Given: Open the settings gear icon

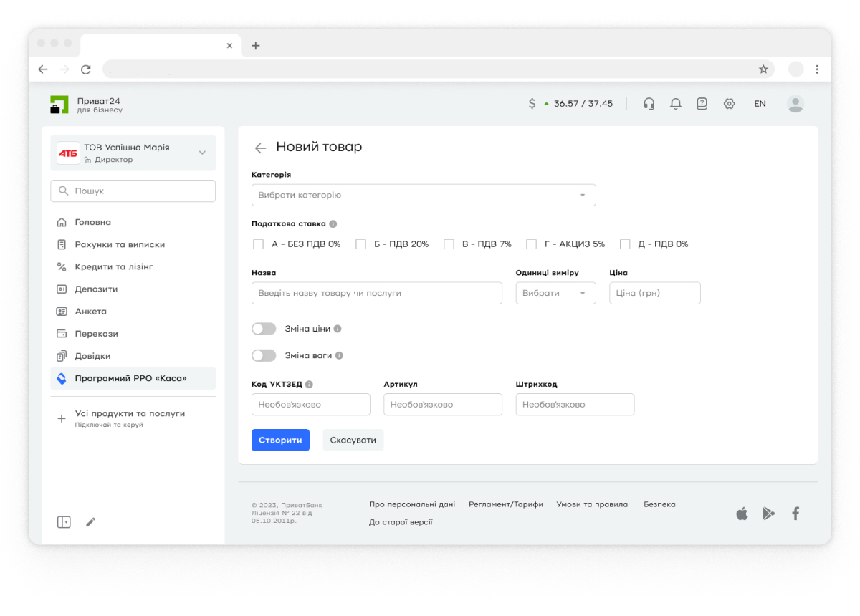Looking at the screenshot, I should click(729, 104).
